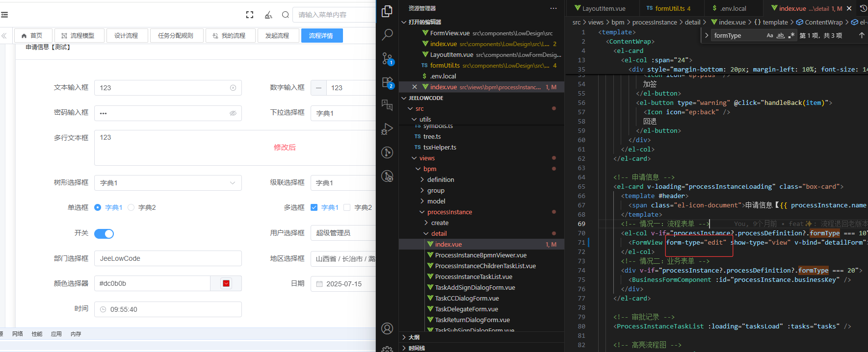This screenshot has height=352, width=868.
Task: Open Source Control view with badge 1
Action: pyautogui.click(x=387, y=59)
